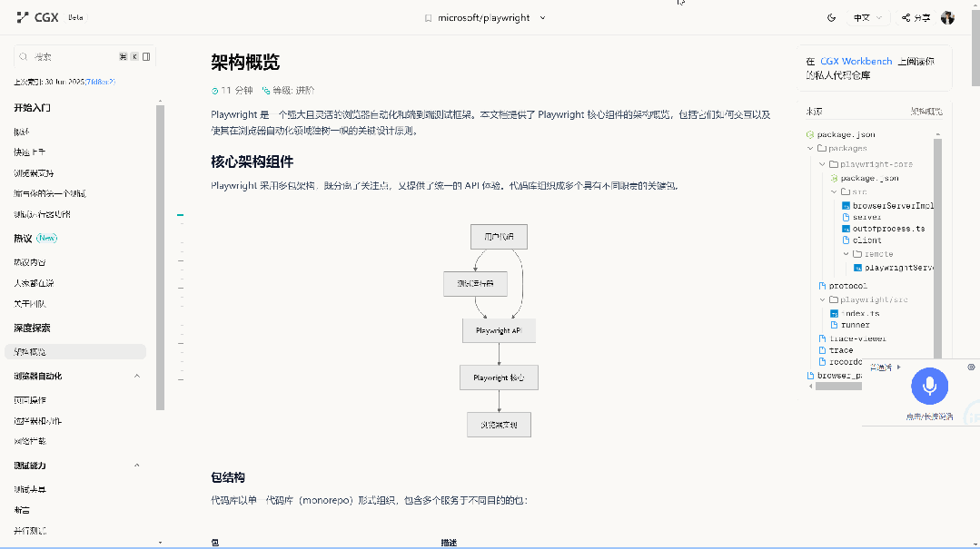The width and height of the screenshot is (980, 549).
Task: Open the microsoft/playwright repository dropdown
Action: [542, 18]
